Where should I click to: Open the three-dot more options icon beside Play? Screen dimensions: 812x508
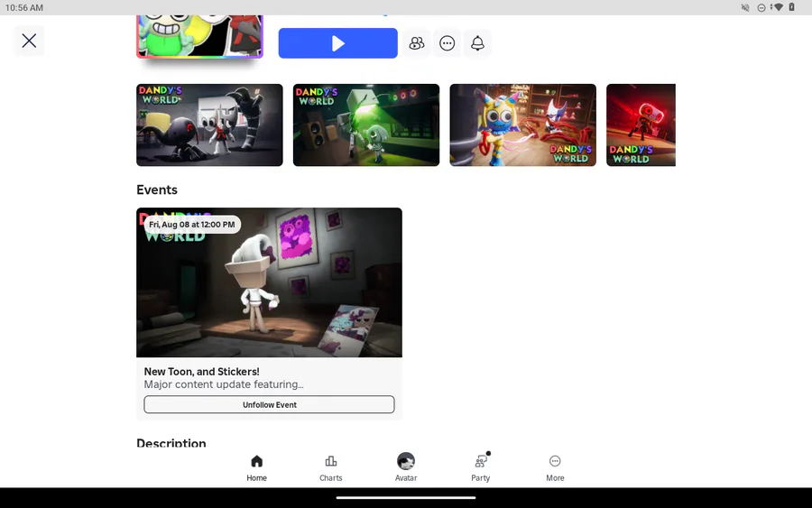point(447,43)
